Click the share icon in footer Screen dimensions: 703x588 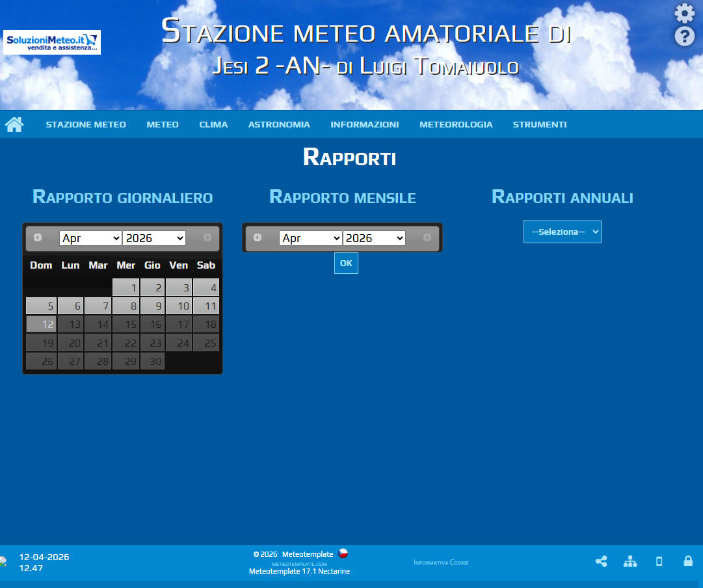pyautogui.click(x=601, y=561)
